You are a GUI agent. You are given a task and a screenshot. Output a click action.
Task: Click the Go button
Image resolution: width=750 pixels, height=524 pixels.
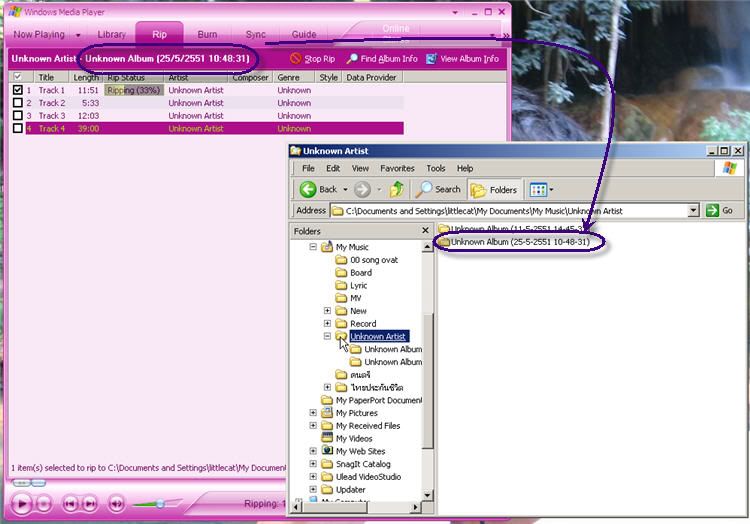pyautogui.click(x=719, y=210)
